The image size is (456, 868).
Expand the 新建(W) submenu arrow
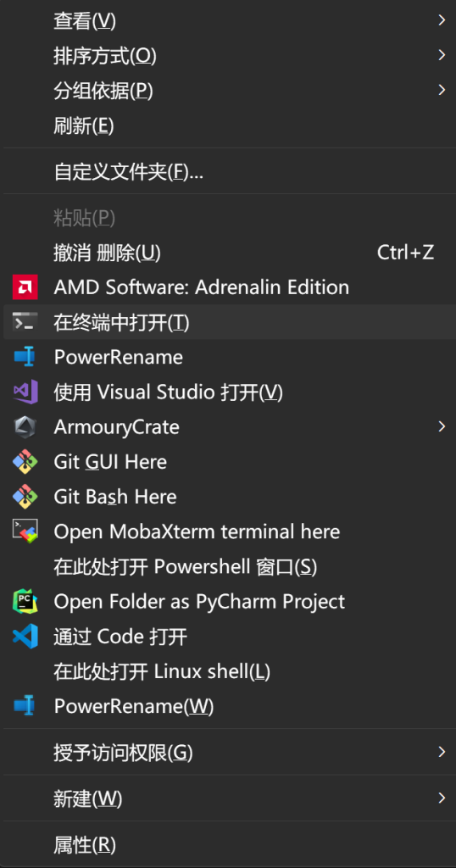coord(442,798)
